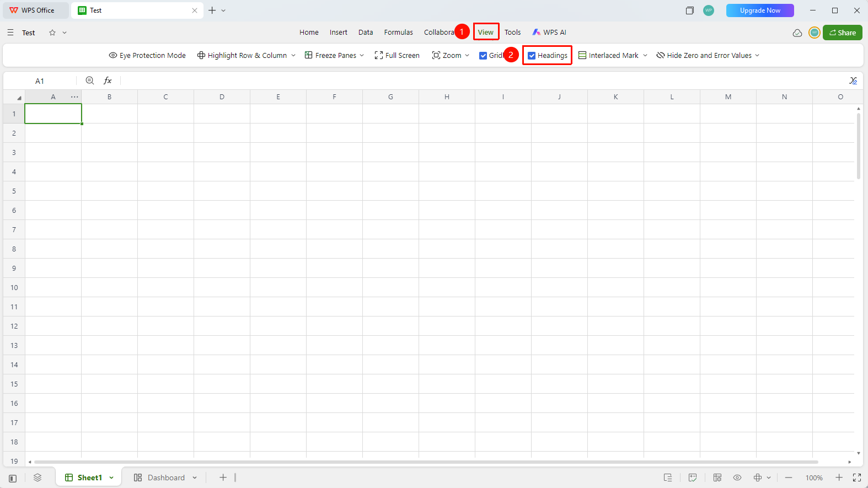Open the Home ribbon tab
868x488 pixels.
[x=309, y=33]
